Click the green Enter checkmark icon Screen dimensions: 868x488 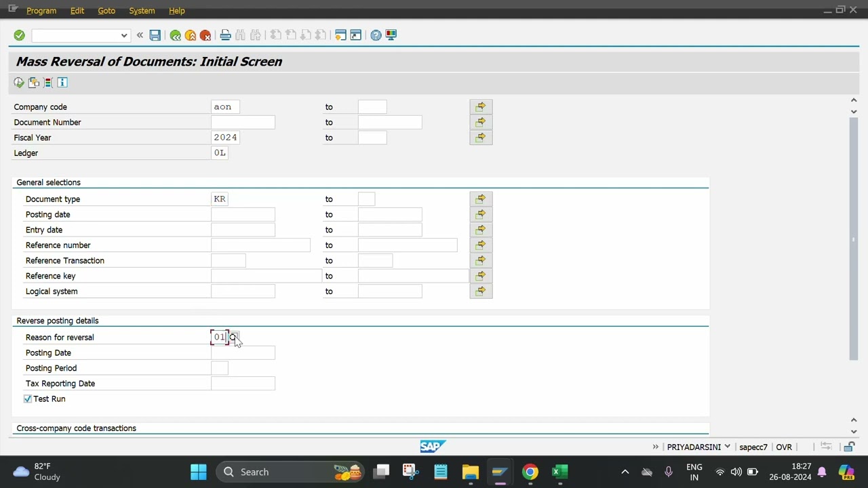point(19,35)
